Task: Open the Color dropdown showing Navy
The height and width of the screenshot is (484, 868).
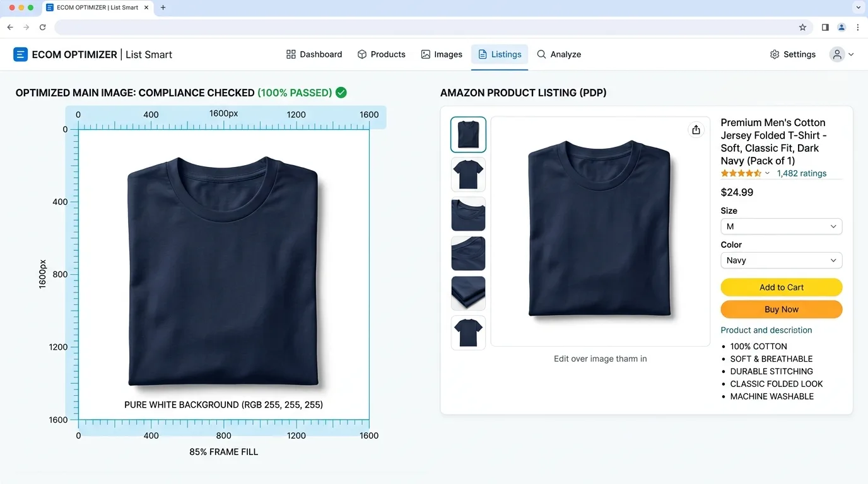Action: point(781,260)
